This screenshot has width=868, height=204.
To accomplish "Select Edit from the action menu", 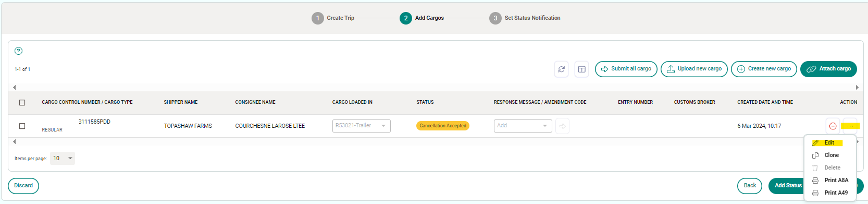I will [x=830, y=142].
